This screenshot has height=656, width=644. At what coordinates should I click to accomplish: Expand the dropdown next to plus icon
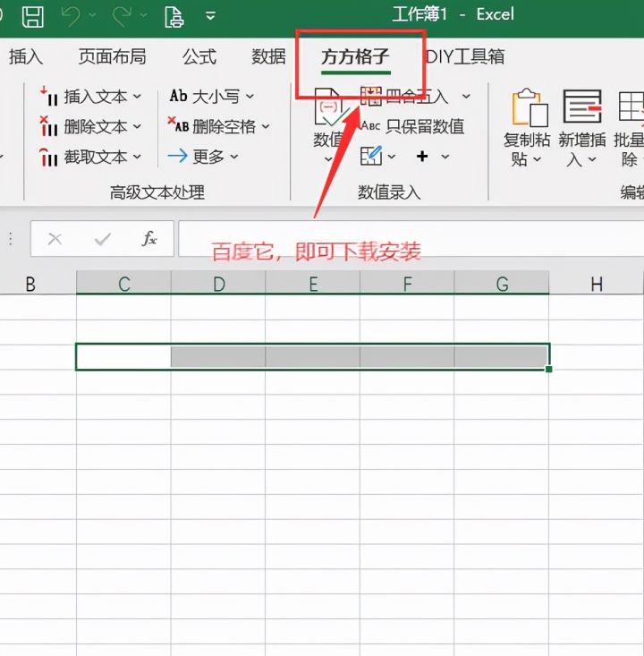[x=445, y=157]
